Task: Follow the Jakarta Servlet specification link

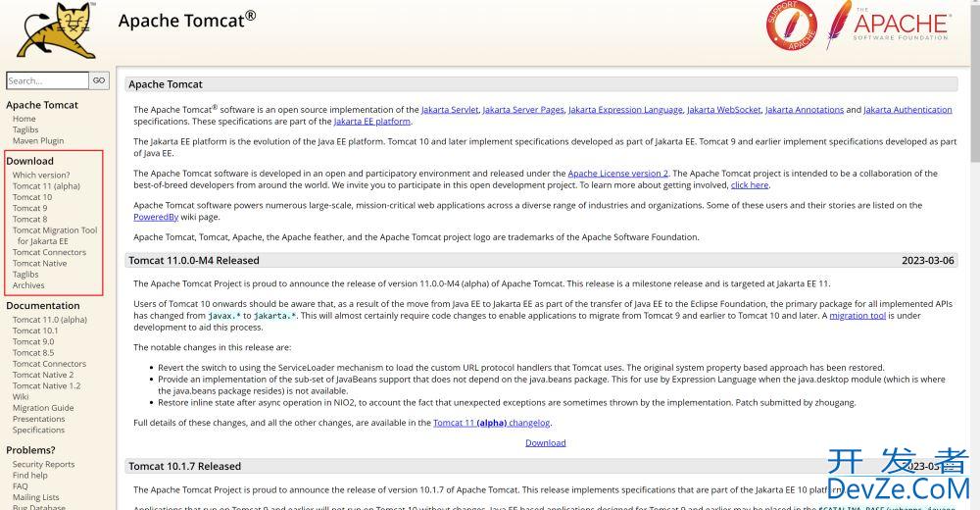Action: click(x=449, y=110)
